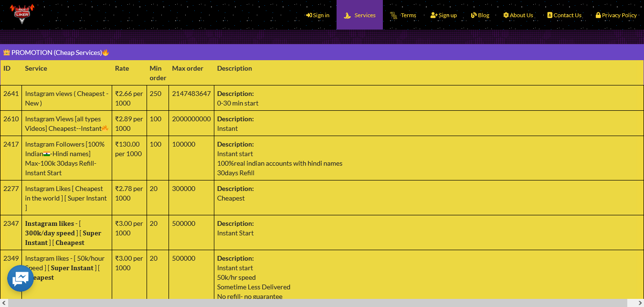Click the Sign in arrow icon

(x=309, y=15)
